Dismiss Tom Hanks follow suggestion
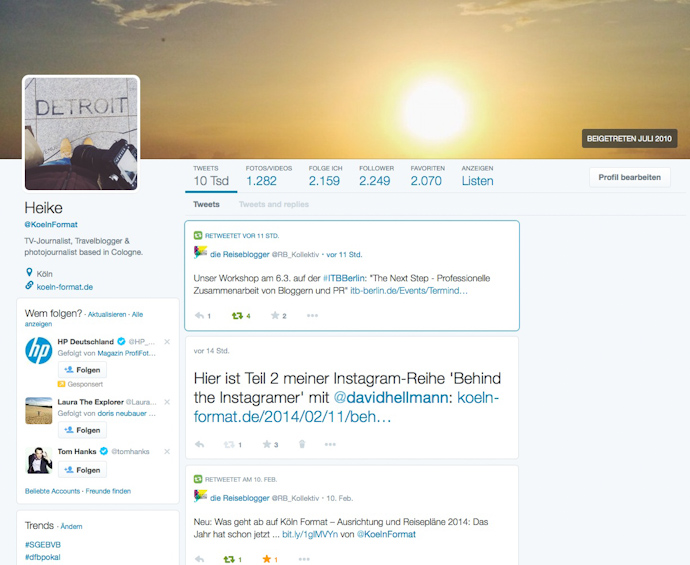The image size is (690, 565). (x=167, y=451)
